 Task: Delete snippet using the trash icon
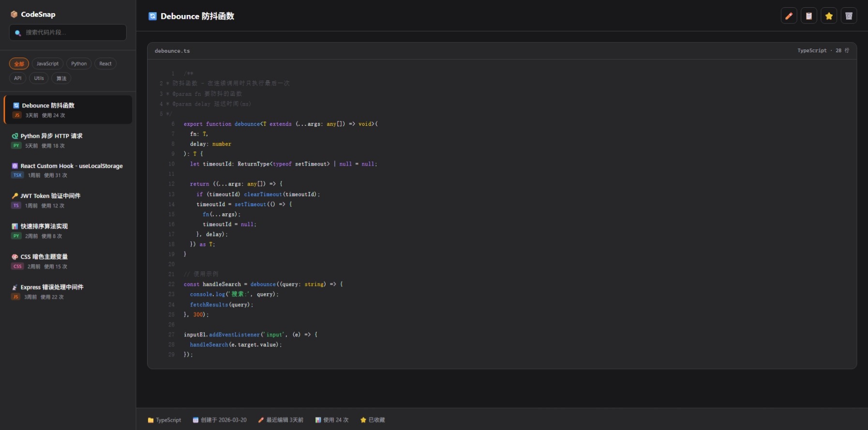849,16
